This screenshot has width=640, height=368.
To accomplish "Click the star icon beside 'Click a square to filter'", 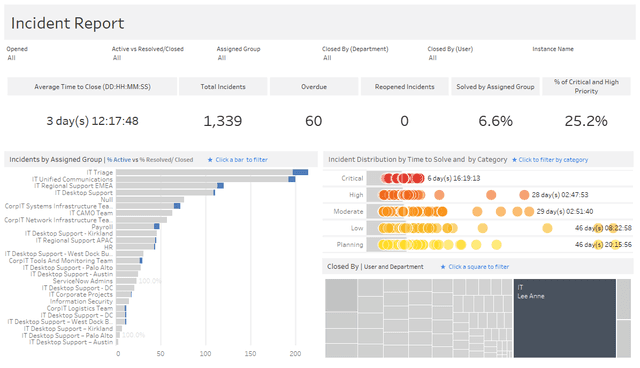I will (443, 267).
